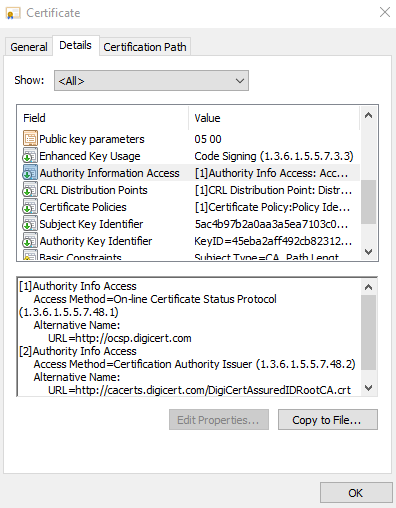Open the Certification Path tab
This screenshot has width=396, height=508.
pyautogui.click(x=145, y=47)
